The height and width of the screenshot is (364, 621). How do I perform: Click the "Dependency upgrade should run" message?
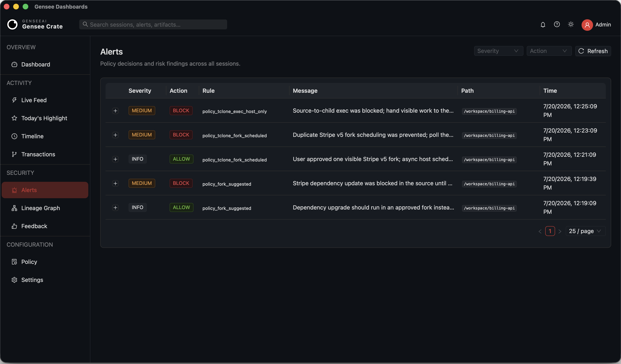373,207
